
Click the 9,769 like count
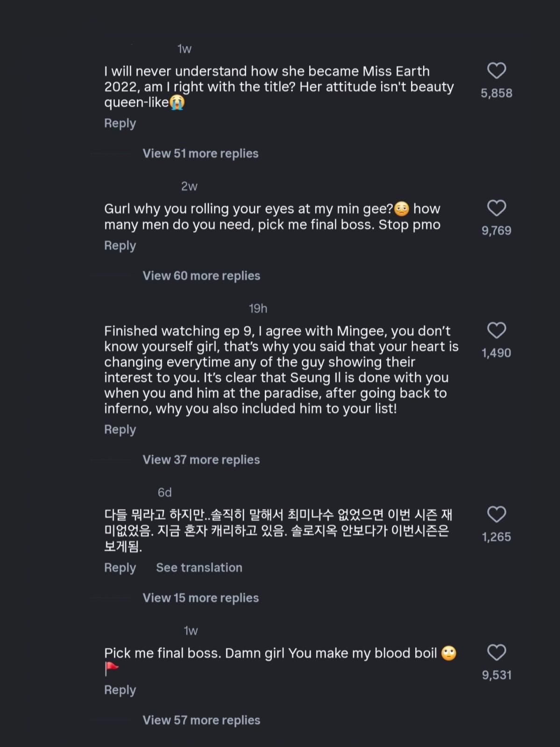point(496,231)
